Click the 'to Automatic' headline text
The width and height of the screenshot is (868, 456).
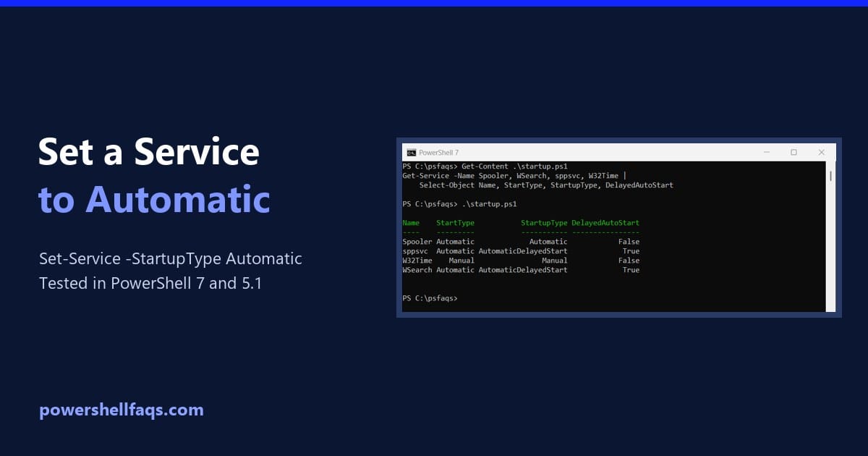pyautogui.click(x=154, y=200)
